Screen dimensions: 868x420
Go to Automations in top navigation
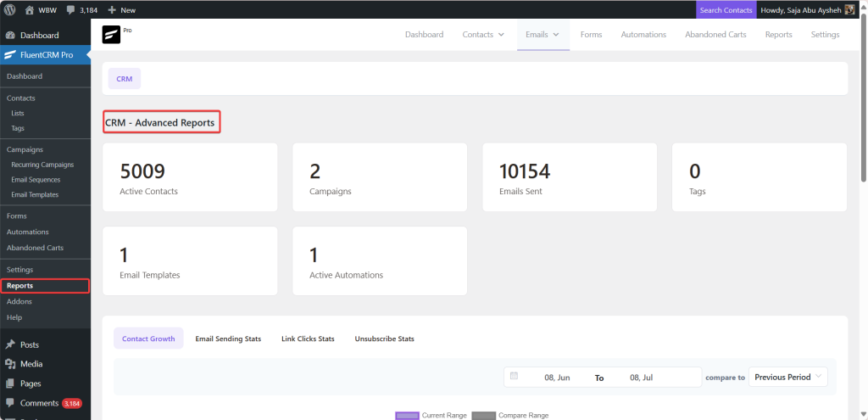[x=643, y=34]
